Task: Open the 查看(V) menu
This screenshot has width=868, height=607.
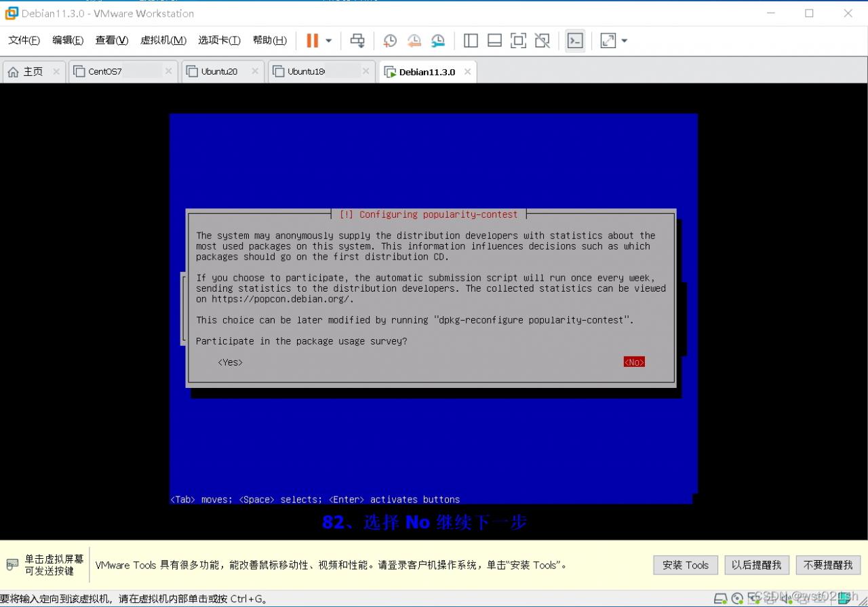Action: [x=112, y=40]
